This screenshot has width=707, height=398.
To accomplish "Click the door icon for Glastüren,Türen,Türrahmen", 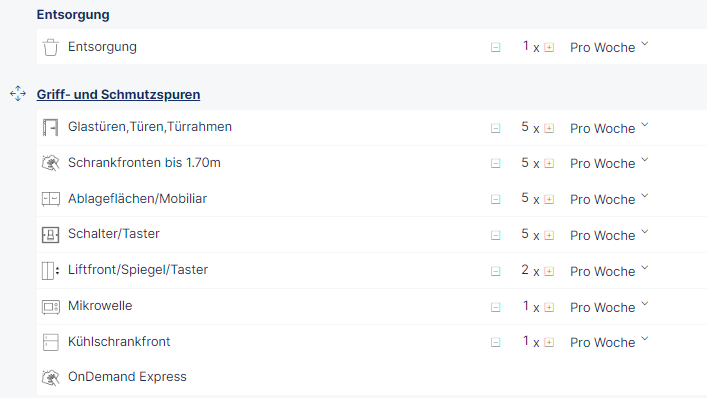I will coord(50,128).
